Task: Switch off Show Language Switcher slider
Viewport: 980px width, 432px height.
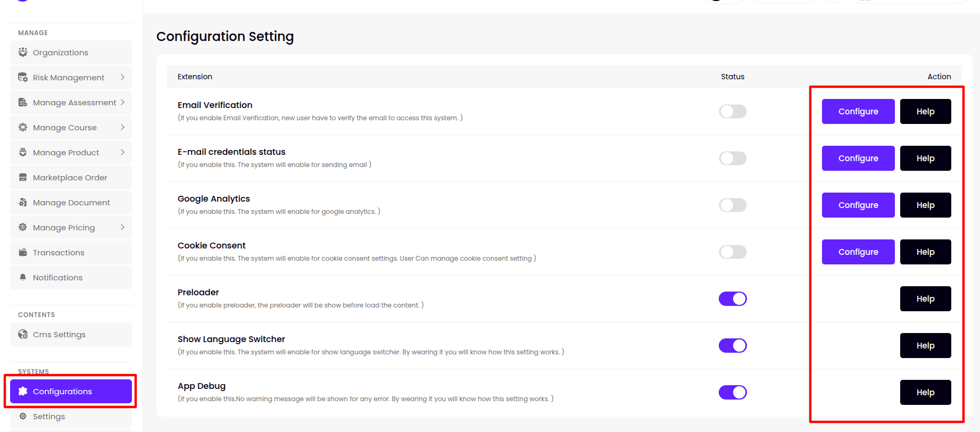Action: [733, 345]
